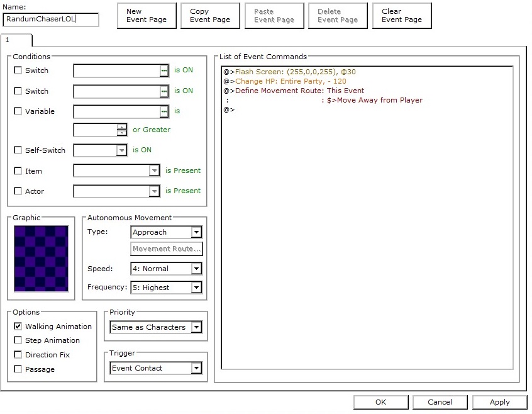Enable the second Switch condition checkbox
The image size is (532, 414).
[x=18, y=91]
